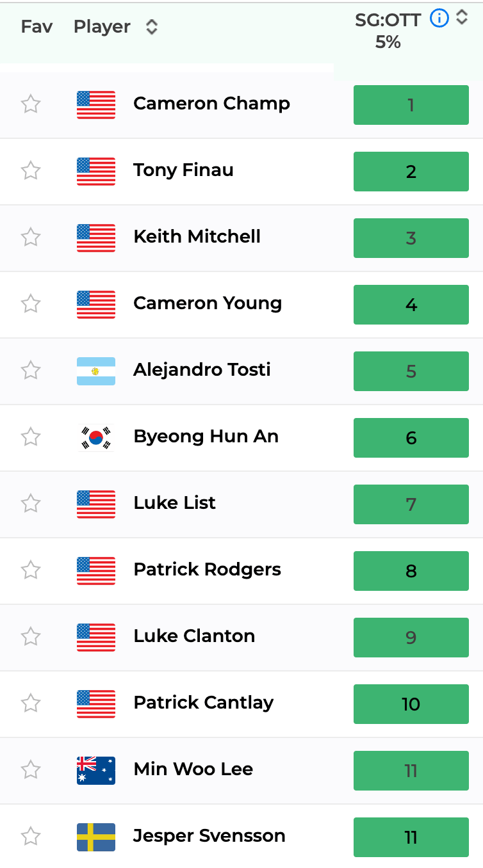Star Byeong Hun An as favorite

coord(31,437)
